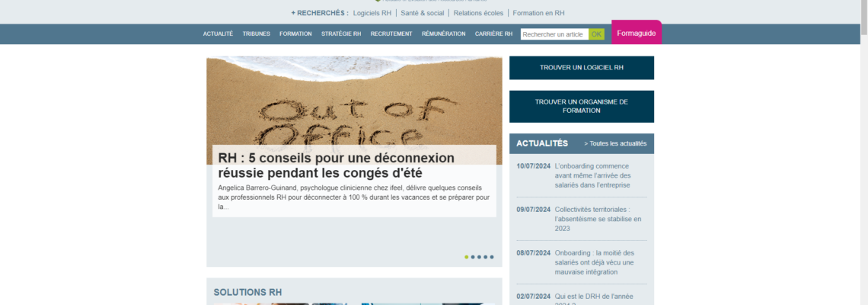Select the fourth carousel dot
868x305 pixels.
click(x=486, y=257)
